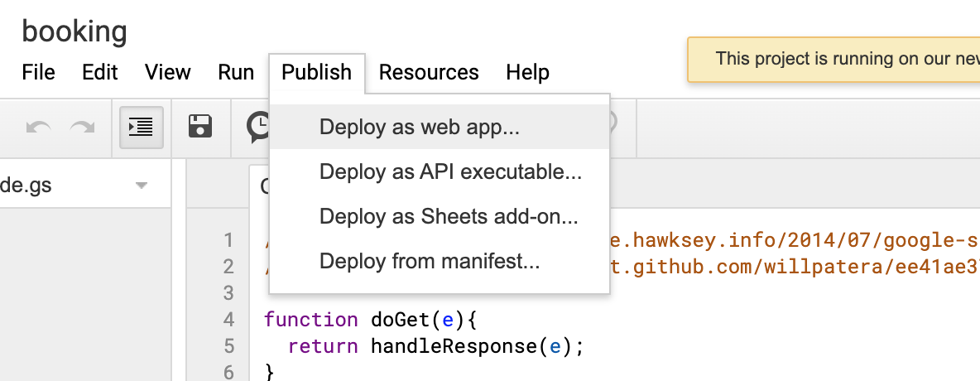The height and width of the screenshot is (381, 980).
Task: Choose Deploy from manifest
Action: 430,263
